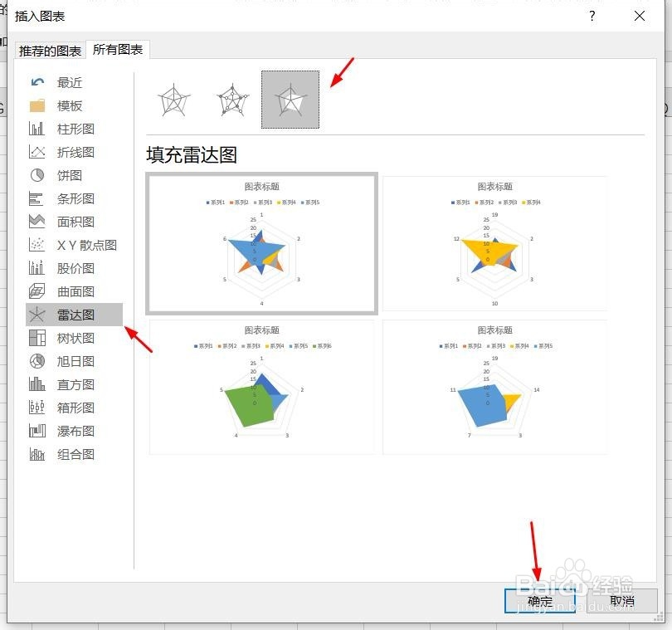Choose the Column chart (柱形图) icon

click(37, 129)
